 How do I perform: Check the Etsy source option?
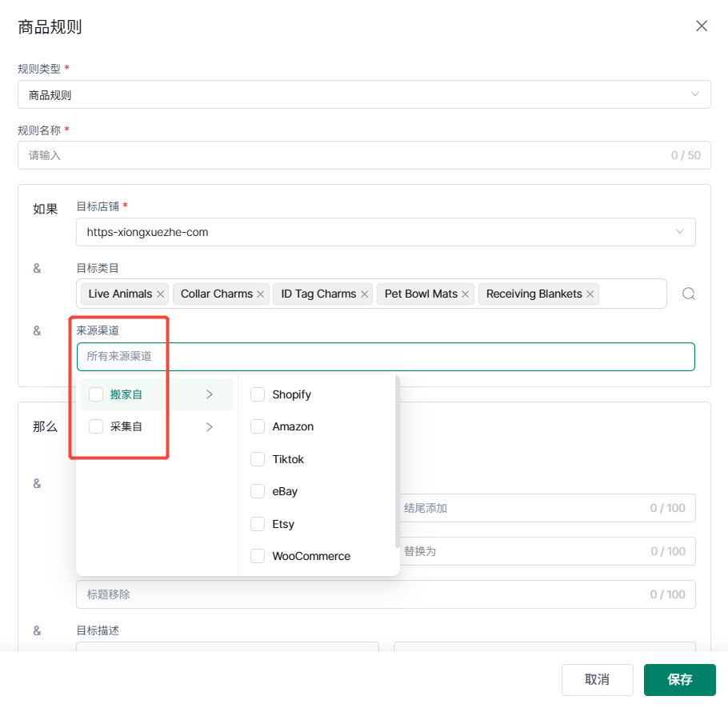pos(258,524)
